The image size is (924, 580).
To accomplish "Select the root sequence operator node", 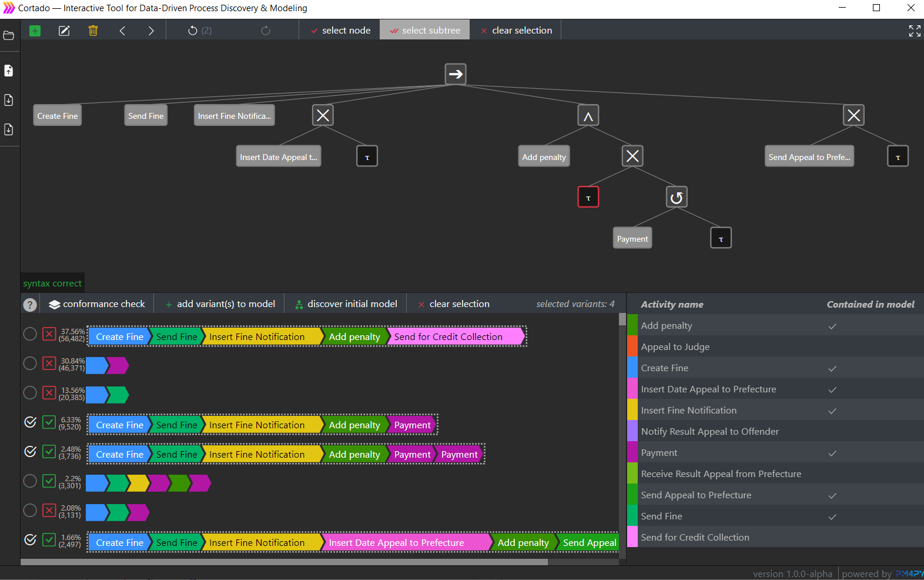I will (456, 74).
